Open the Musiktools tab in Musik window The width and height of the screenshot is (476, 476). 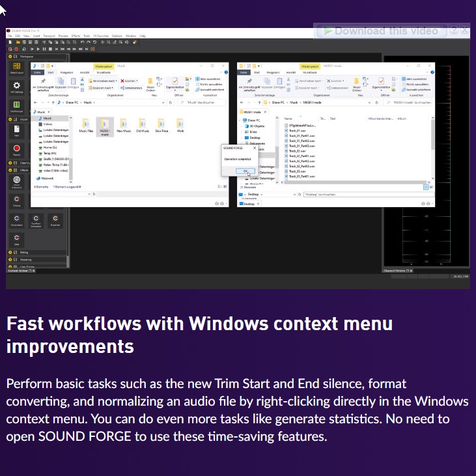104,72
